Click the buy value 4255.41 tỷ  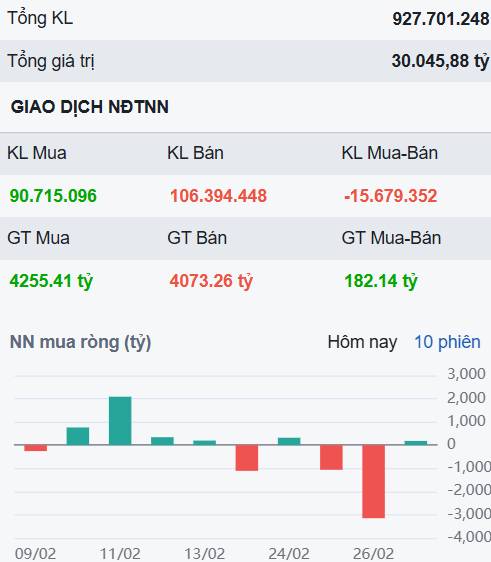[51, 281]
